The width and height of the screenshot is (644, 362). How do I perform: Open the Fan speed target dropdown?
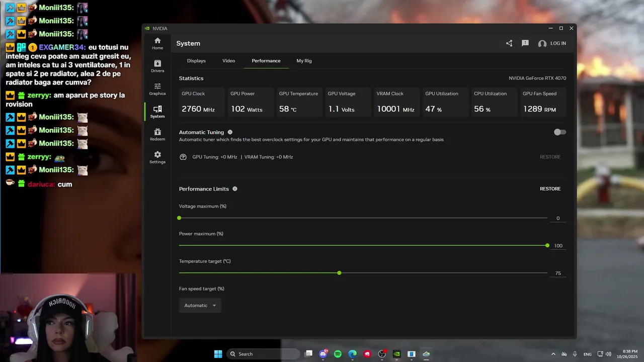click(200, 305)
